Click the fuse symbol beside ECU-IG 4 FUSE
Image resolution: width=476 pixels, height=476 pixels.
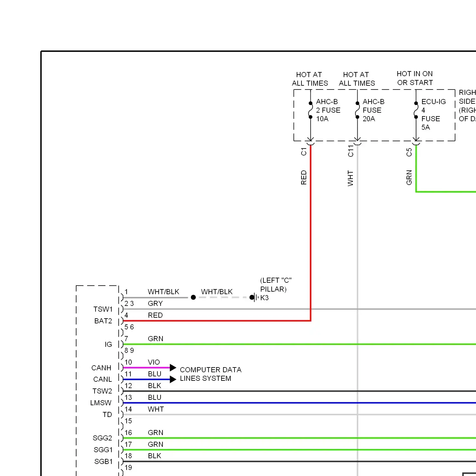pos(416,110)
